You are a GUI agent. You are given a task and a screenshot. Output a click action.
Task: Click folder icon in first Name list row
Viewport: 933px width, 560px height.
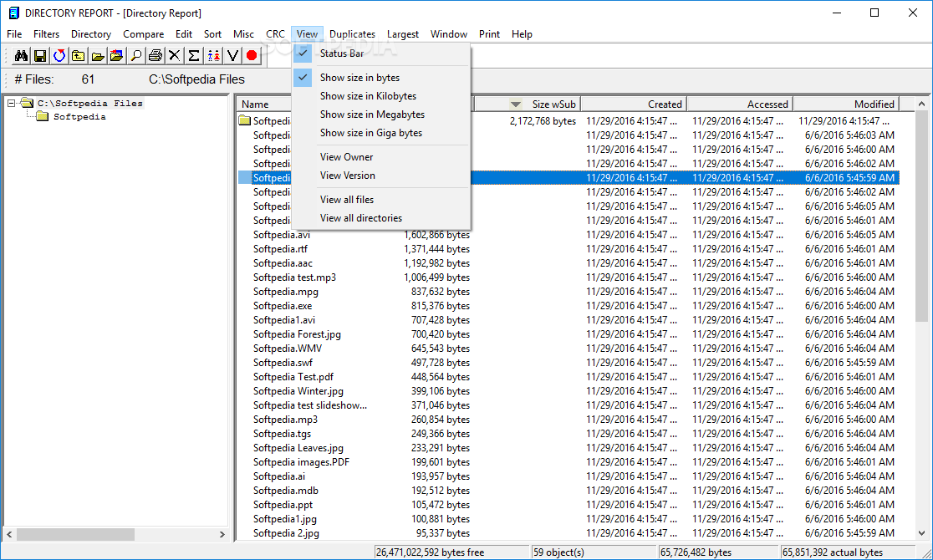(x=245, y=121)
